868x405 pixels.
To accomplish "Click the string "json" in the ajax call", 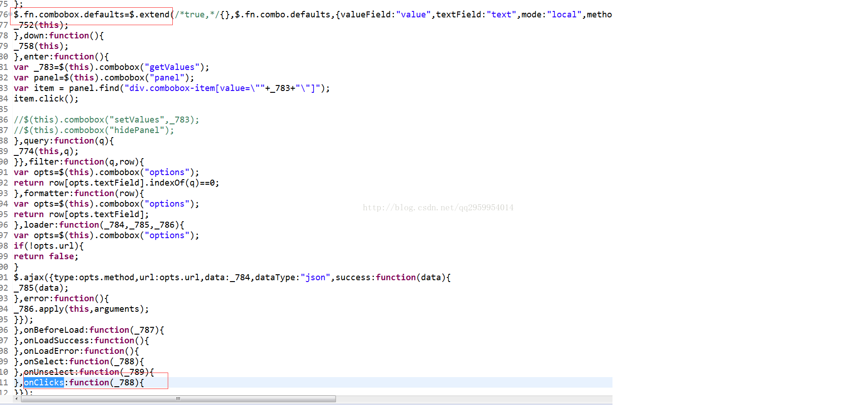I will click(315, 277).
